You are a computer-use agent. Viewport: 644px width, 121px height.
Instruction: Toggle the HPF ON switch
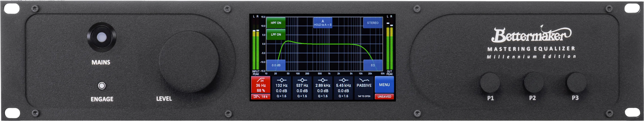point(276,23)
